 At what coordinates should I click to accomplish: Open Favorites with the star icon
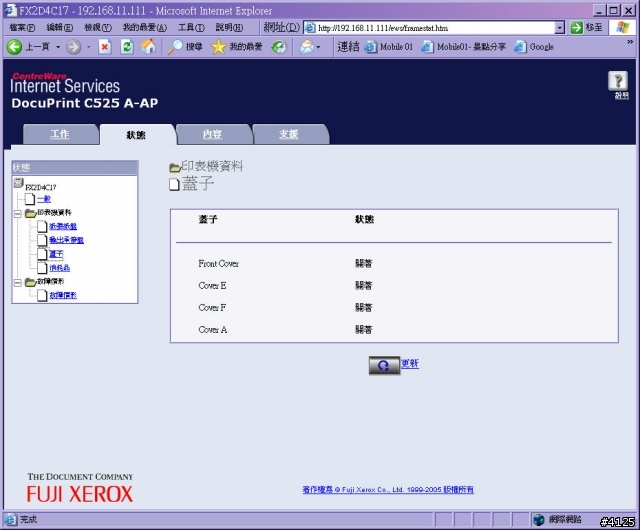click(x=218, y=47)
